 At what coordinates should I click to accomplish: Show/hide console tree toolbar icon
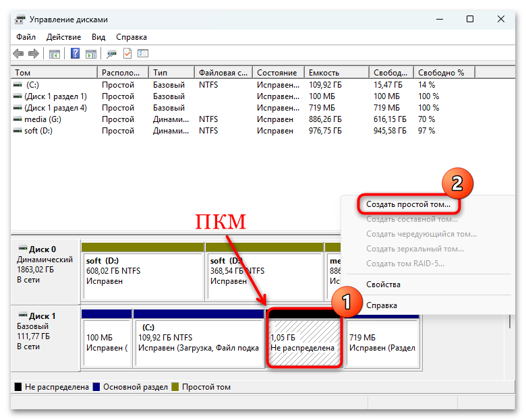click(55, 54)
